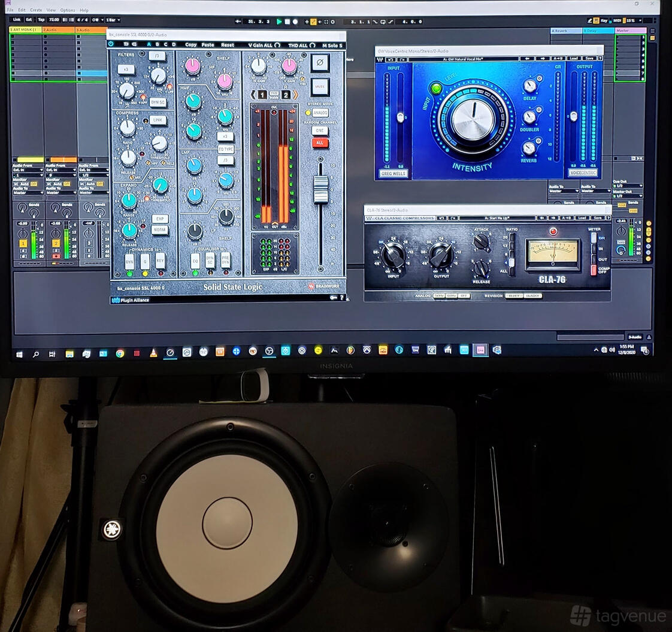The width and height of the screenshot is (672, 632).
Task: Arm the transport record button
Action: click(295, 22)
